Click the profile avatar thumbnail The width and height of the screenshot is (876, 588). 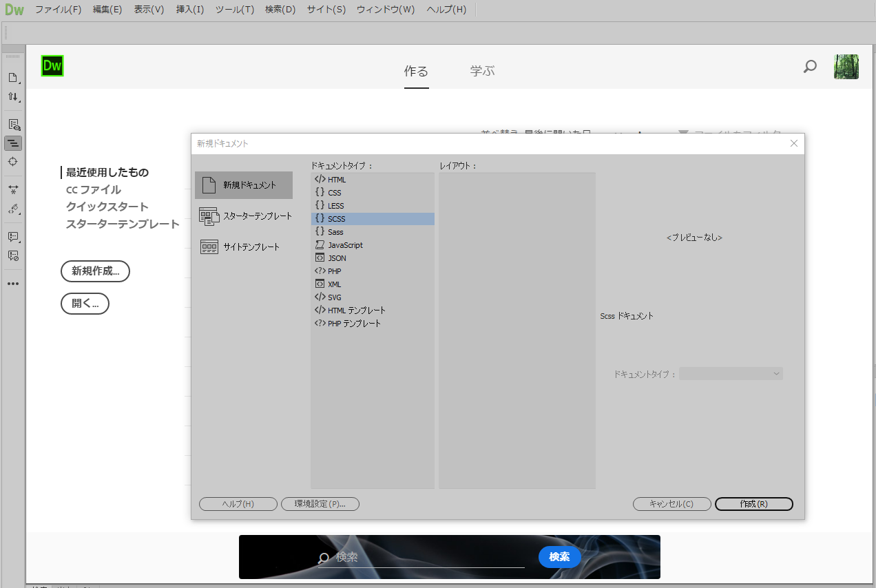[x=846, y=67]
